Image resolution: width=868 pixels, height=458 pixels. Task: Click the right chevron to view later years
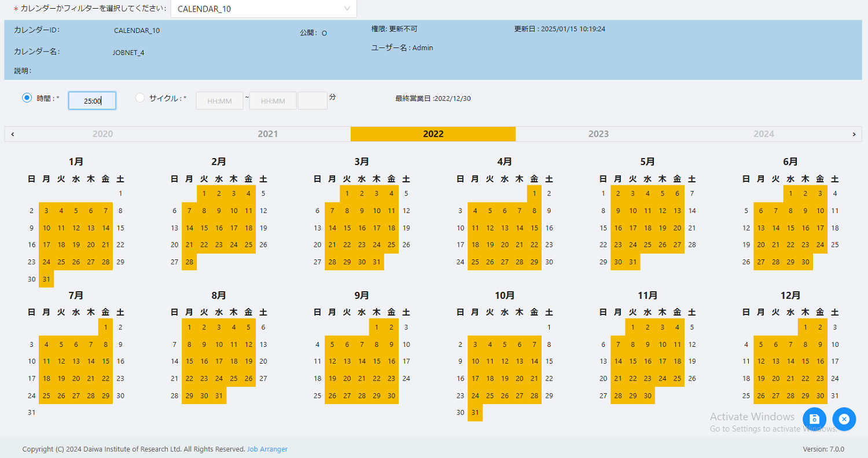(855, 134)
